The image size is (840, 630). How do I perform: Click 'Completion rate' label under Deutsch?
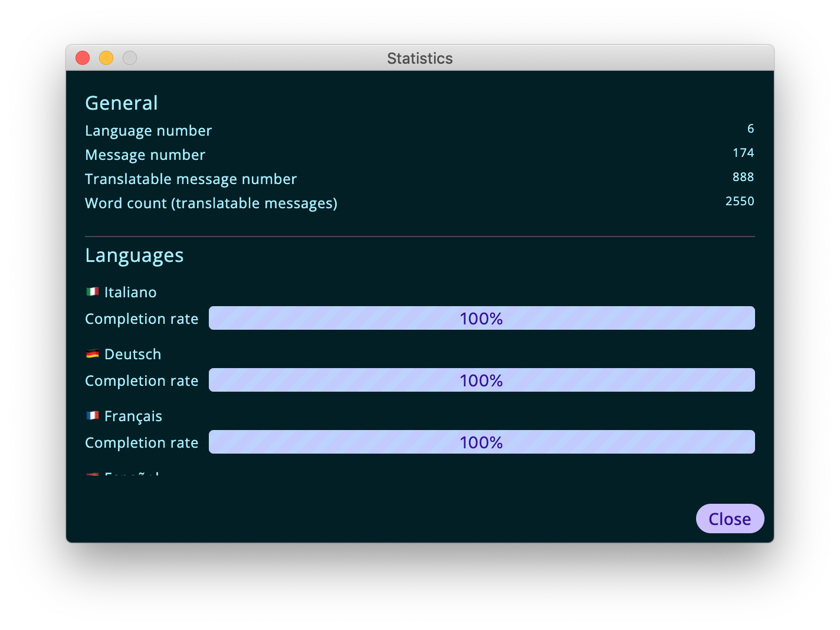click(142, 381)
